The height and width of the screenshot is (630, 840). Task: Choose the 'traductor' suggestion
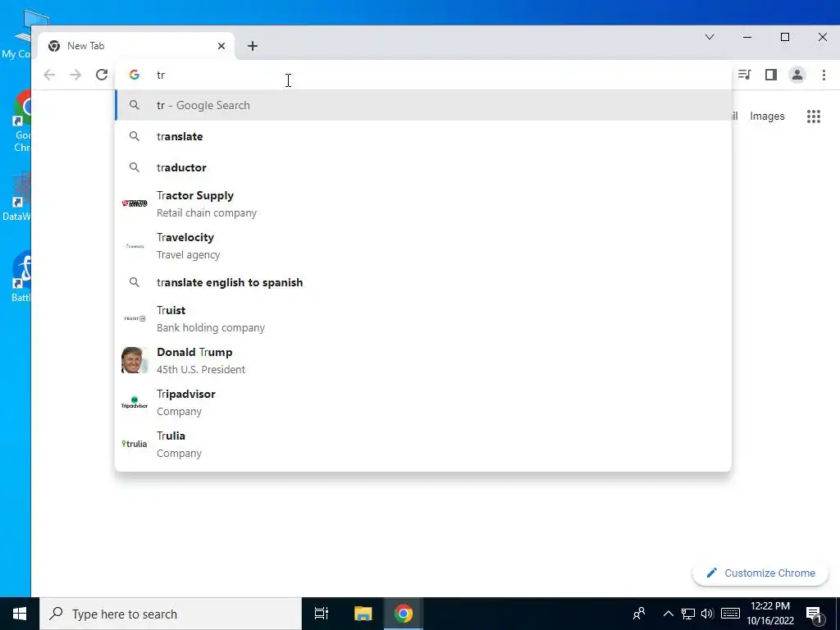tap(423, 167)
